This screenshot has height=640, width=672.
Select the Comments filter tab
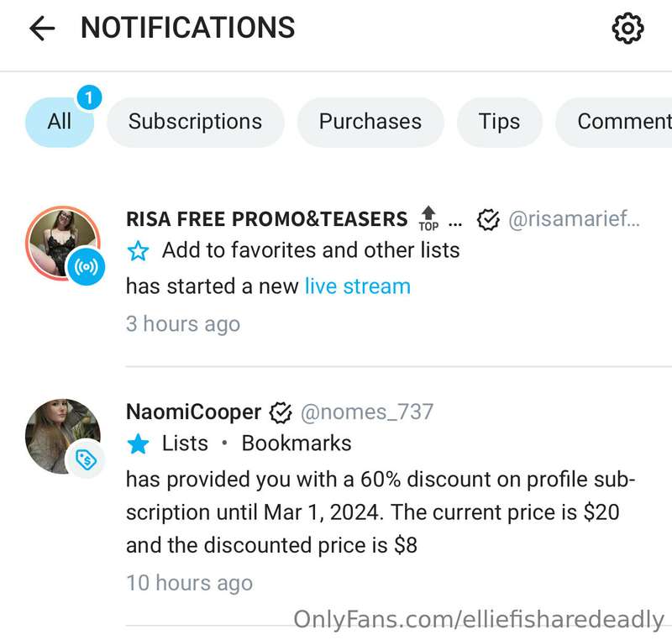[614, 122]
